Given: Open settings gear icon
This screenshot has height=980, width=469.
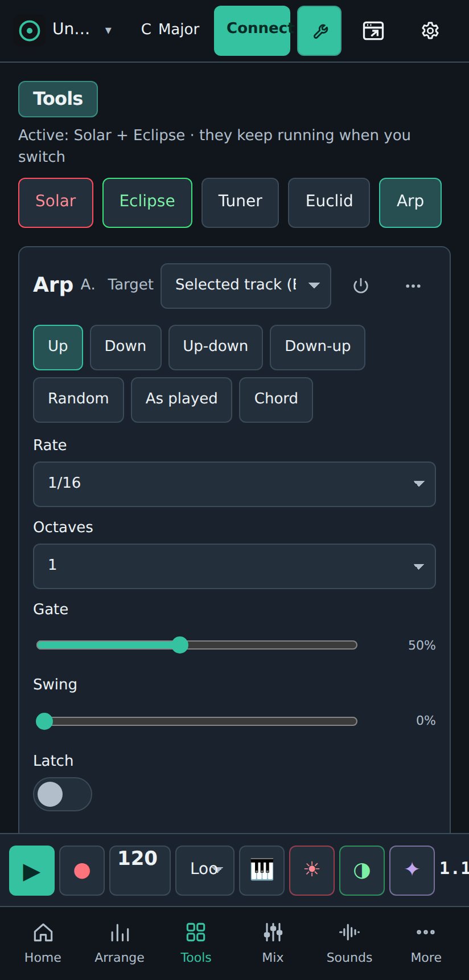Looking at the screenshot, I should [x=430, y=31].
